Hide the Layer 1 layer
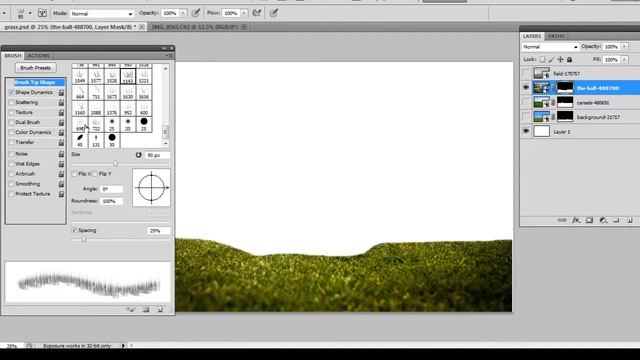 [526, 131]
